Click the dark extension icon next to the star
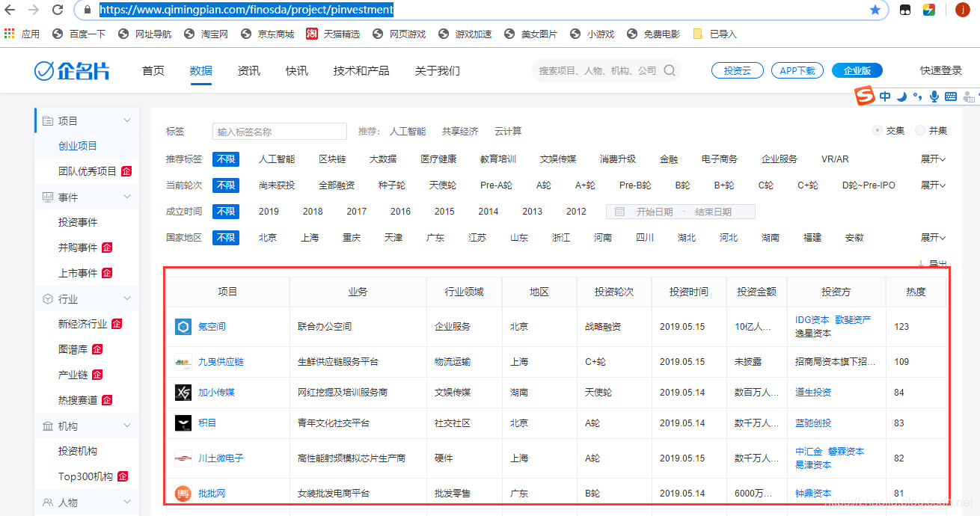This screenshot has height=516, width=980. click(x=905, y=10)
